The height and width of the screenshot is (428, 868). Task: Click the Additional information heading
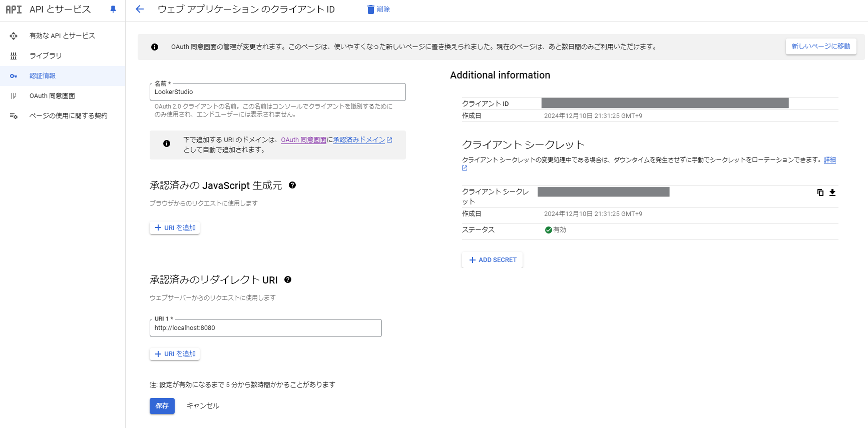click(x=500, y=75)
